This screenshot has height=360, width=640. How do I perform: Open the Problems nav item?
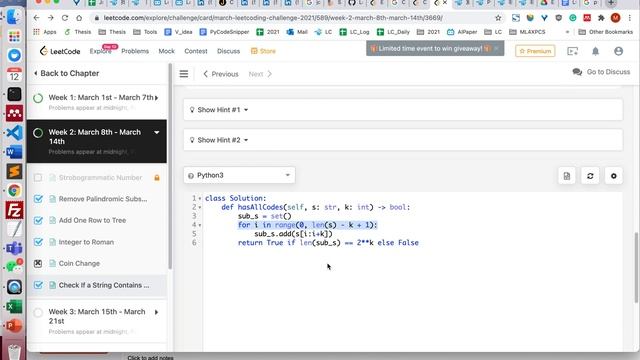point(135,51)
